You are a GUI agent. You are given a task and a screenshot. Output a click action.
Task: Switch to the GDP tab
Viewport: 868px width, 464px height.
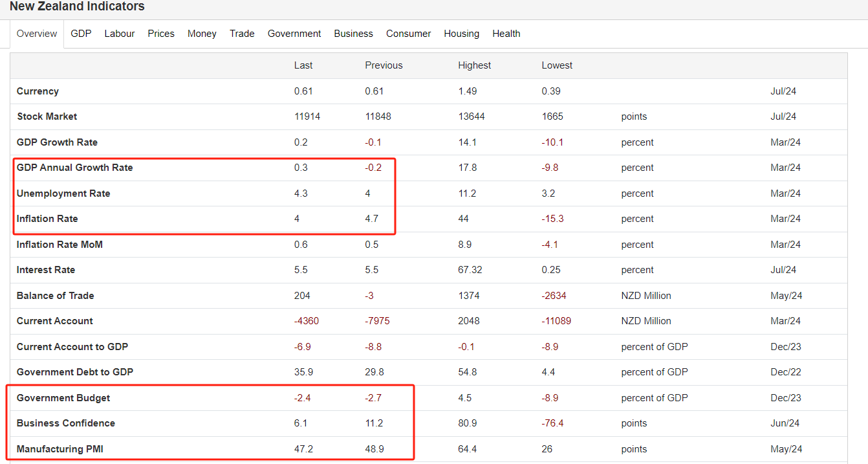[81, 34]
